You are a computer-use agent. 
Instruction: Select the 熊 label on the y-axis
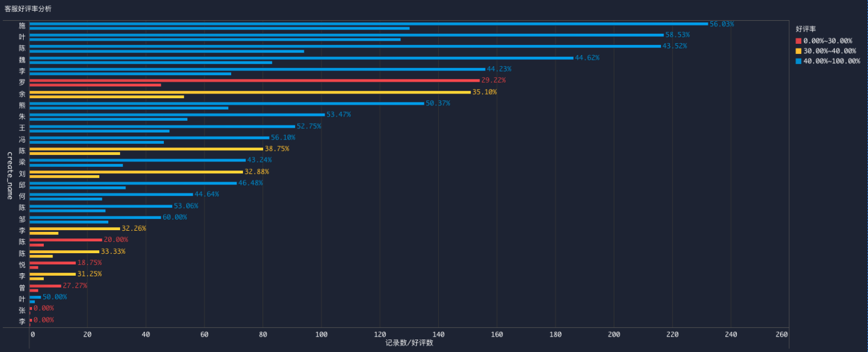22,105
